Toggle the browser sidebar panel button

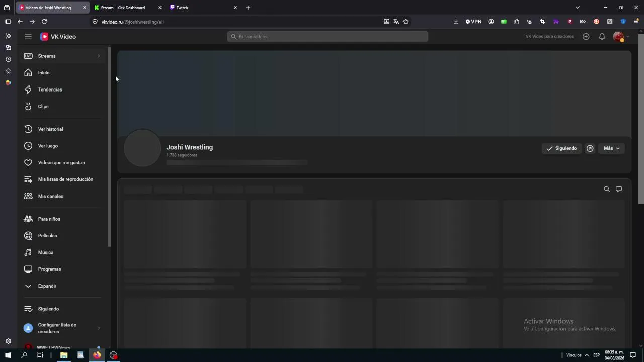pos(8,22)
